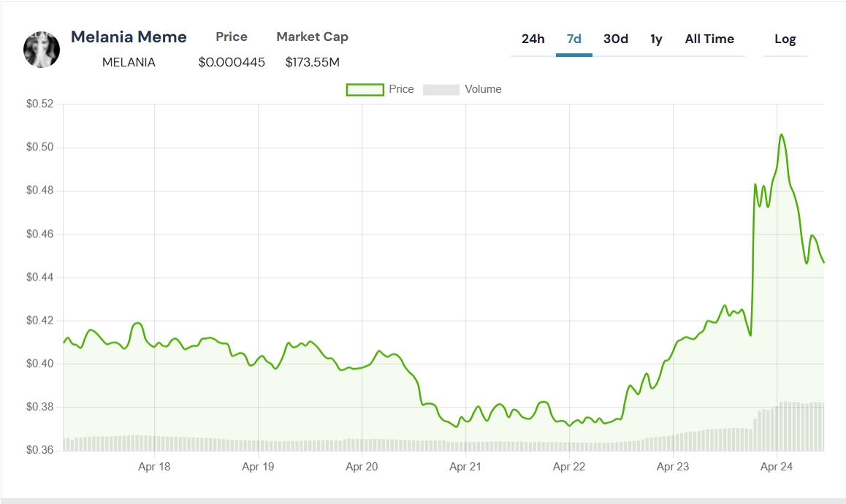Show the 30d price history
Viewport: 846px width, 504px height.
[616, 39]
